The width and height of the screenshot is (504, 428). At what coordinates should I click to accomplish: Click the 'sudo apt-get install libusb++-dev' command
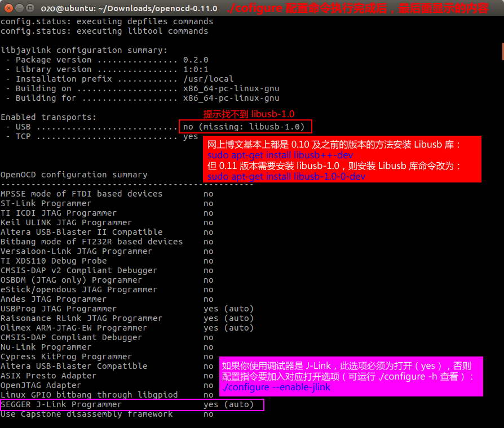[x=280, y=155]
